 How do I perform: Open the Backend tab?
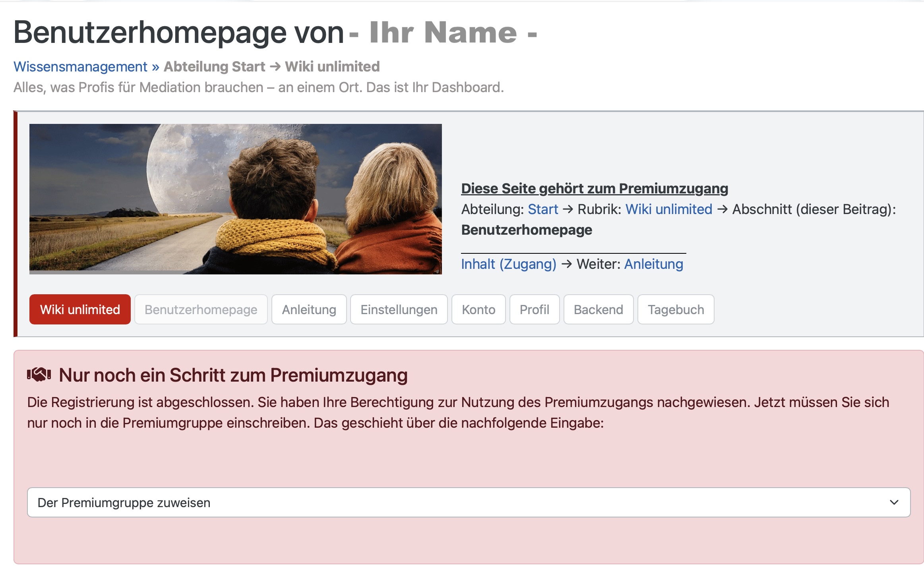pos(598,309)
